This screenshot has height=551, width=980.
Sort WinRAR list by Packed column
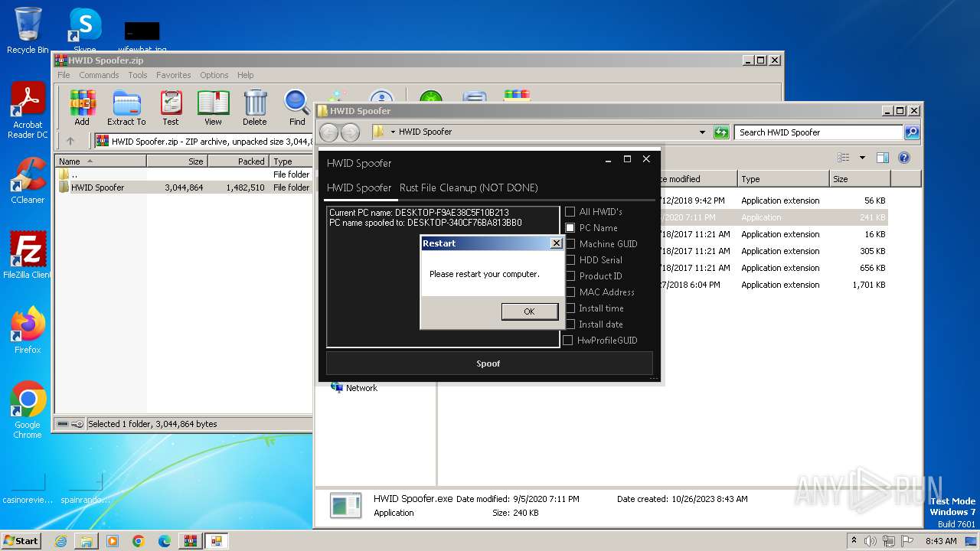238,161
